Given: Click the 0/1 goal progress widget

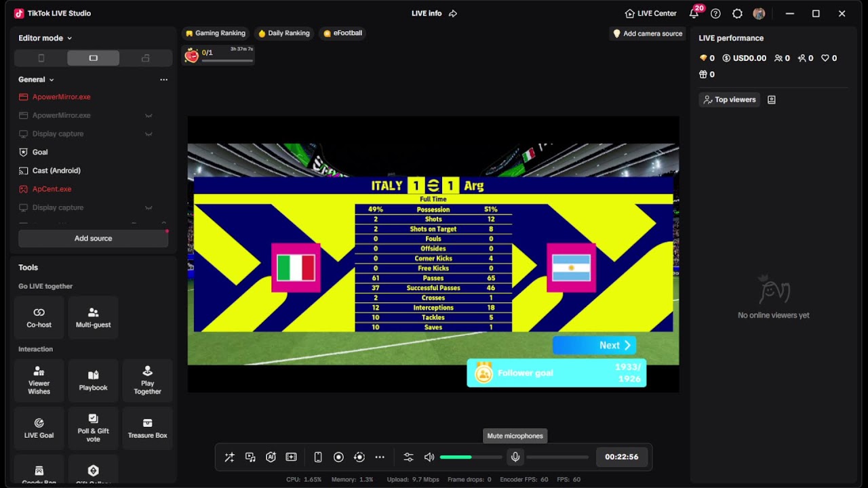Looking at the screenshot, I should pos(218,55).
